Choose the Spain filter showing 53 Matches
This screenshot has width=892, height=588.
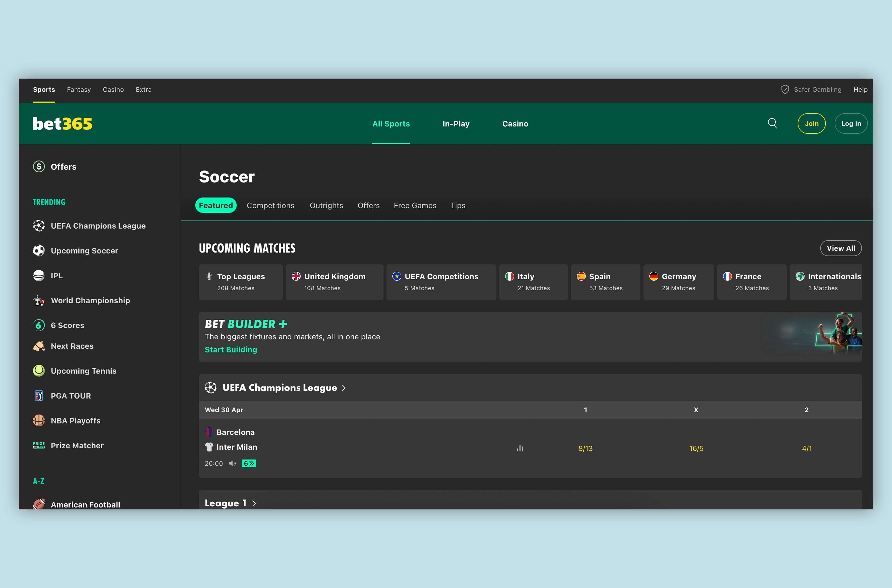pyautogui.click(x=605, y=282)
